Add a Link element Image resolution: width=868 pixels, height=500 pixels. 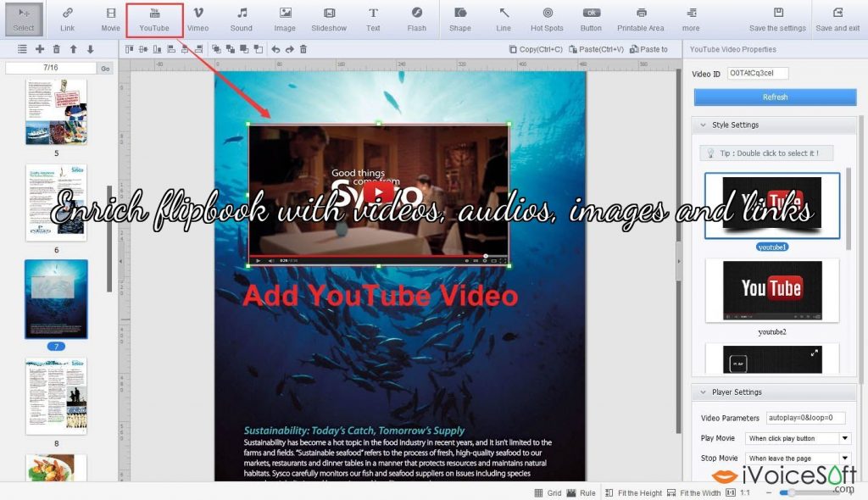tap(68, 19)
